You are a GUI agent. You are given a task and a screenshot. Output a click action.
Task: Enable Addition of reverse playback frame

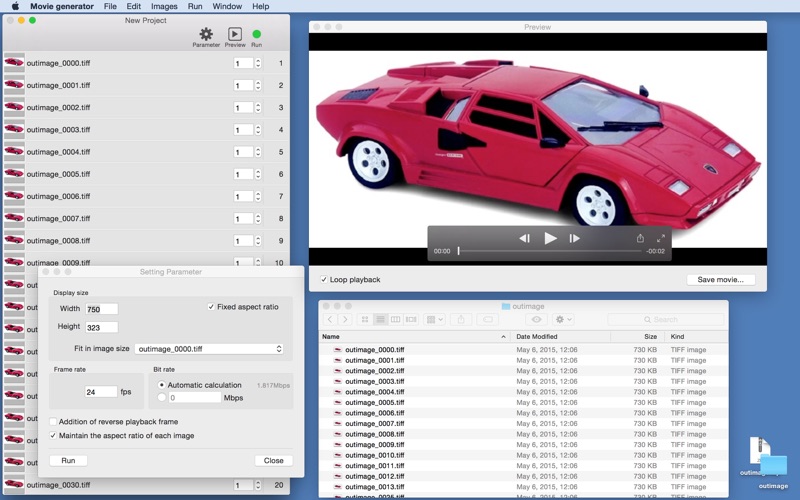54,422
